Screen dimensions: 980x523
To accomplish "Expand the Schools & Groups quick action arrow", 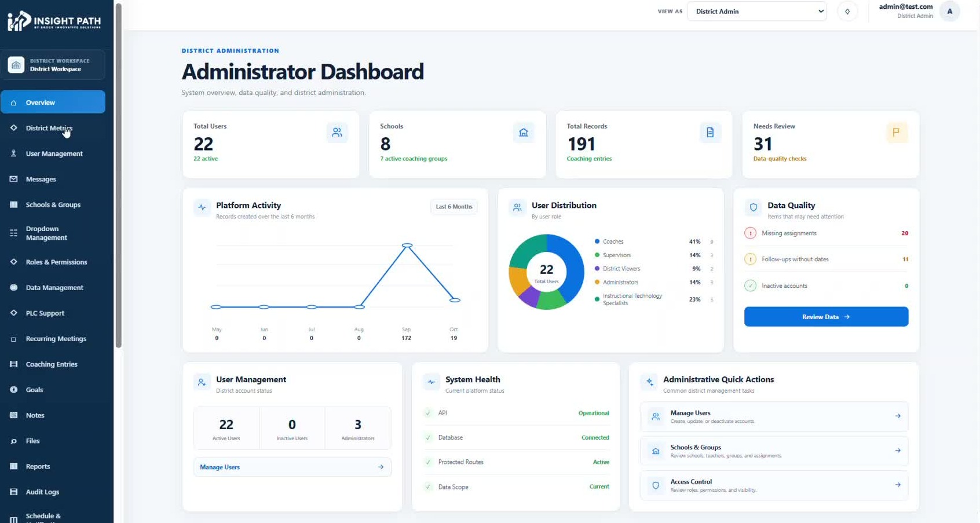I will (898, 451).
